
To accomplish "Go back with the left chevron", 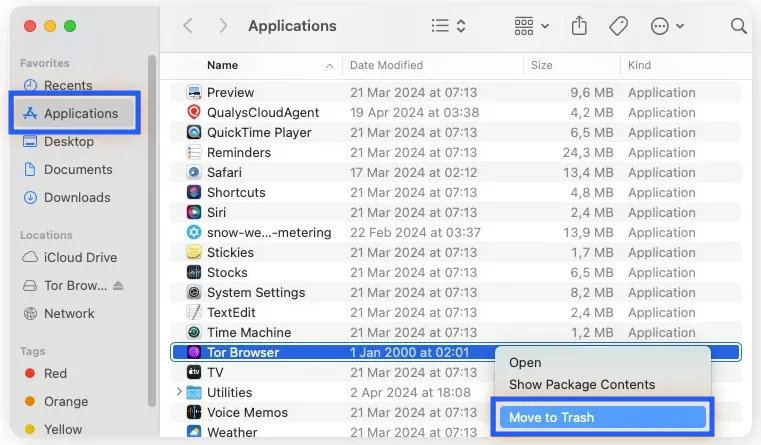I will click(x=188, y=26).
